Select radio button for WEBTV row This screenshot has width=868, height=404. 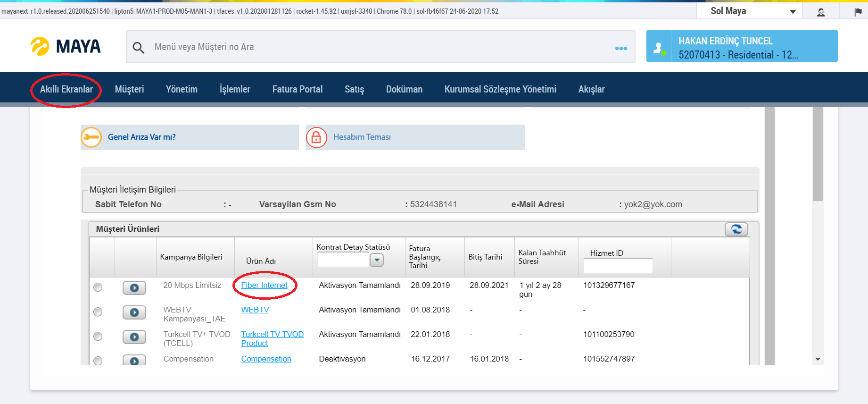(98, 312)
